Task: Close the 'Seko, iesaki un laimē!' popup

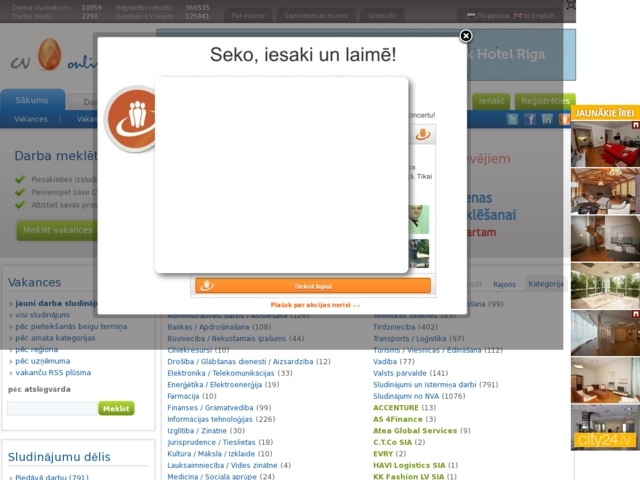Action: coord(465,36)
